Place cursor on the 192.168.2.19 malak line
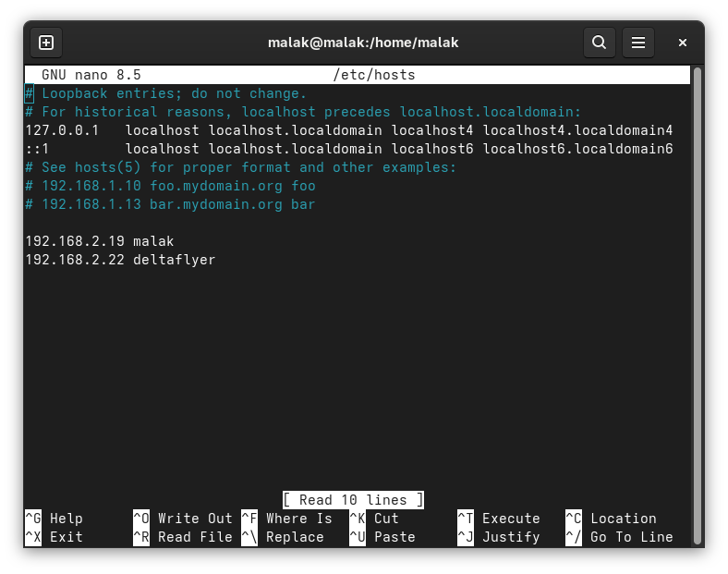The width and height of the screenshot is (728, 574). (100, 241)
